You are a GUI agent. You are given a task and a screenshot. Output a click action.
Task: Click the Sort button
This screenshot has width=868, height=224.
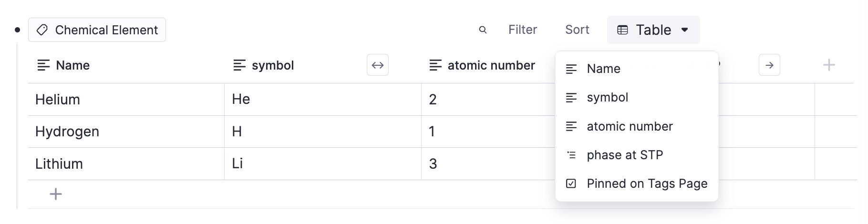tap(577, 30)
